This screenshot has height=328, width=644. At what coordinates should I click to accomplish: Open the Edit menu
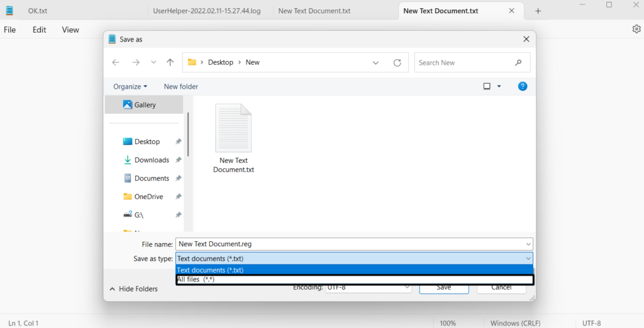[x=40, y=30]
